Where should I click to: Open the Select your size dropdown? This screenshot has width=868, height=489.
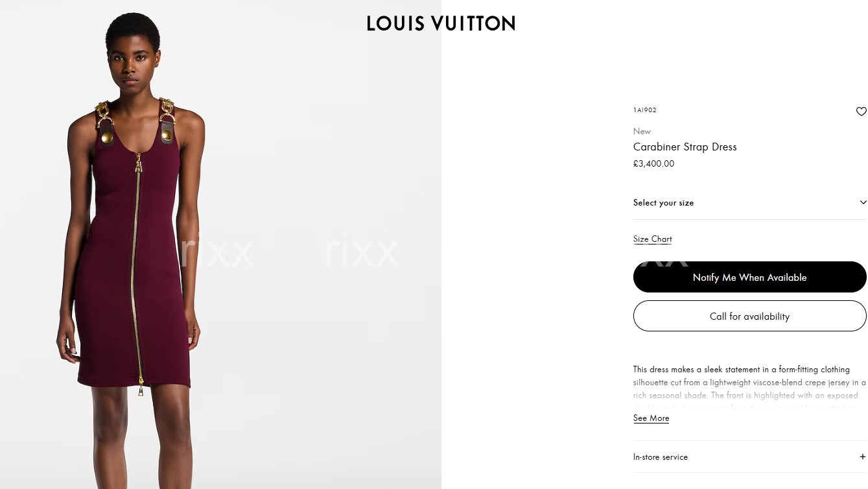tap(749, 203)
